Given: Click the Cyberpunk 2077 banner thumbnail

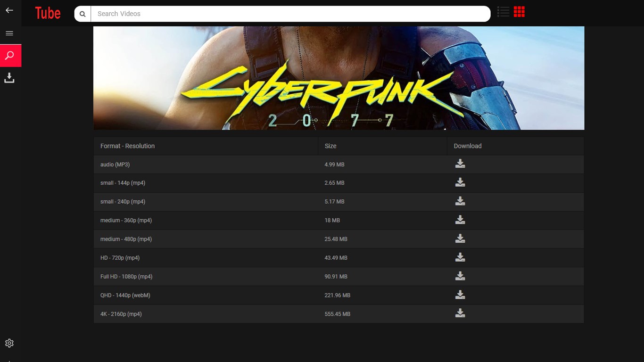Looking at the screenshot, I should pyautogui.click(x=339, y=78).
